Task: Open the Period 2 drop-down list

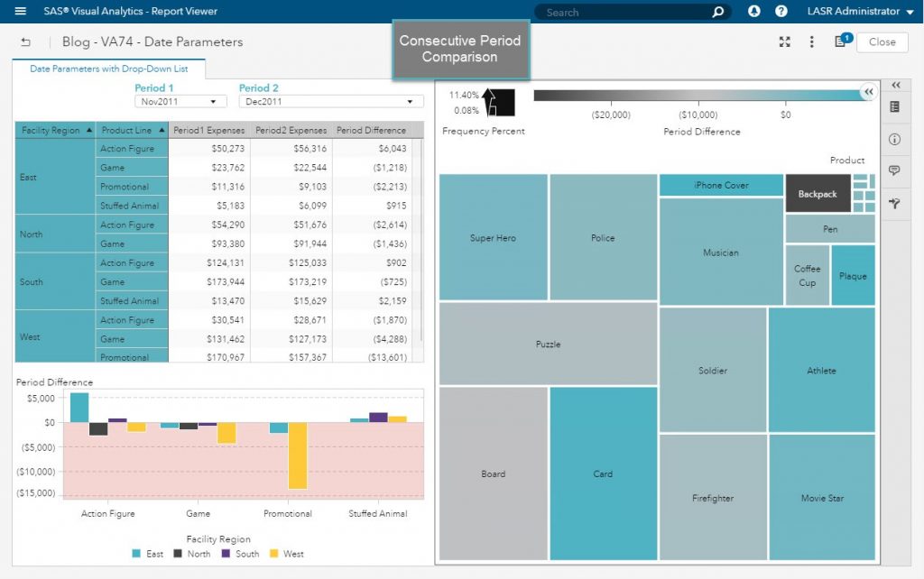Action: [x=331, y=102]
